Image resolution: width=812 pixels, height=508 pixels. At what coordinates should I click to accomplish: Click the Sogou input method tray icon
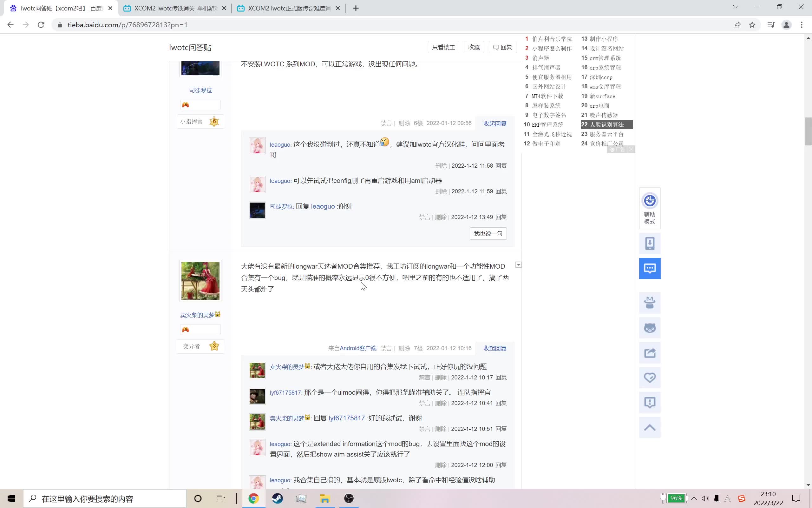741,498
